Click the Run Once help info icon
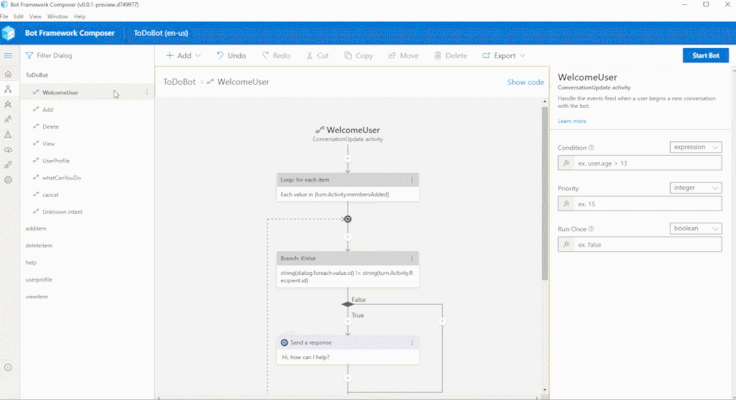Viewport: 736px width, 400px height. pyautogui.click(x=591, y=229)
